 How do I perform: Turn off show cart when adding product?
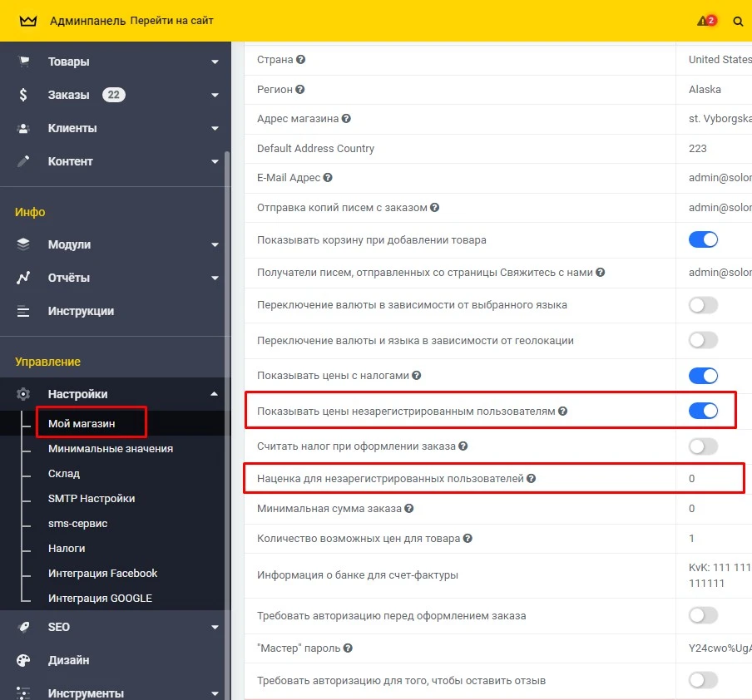(x=703, y=239)
